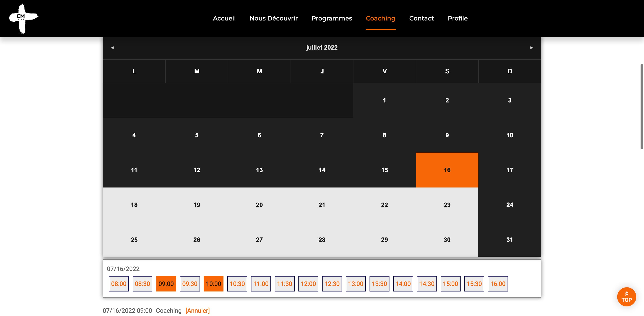The height and width of the screenshot is (316, 644).
Task: Open the Programmes navigation menu item
Action: tap(332, 18)
